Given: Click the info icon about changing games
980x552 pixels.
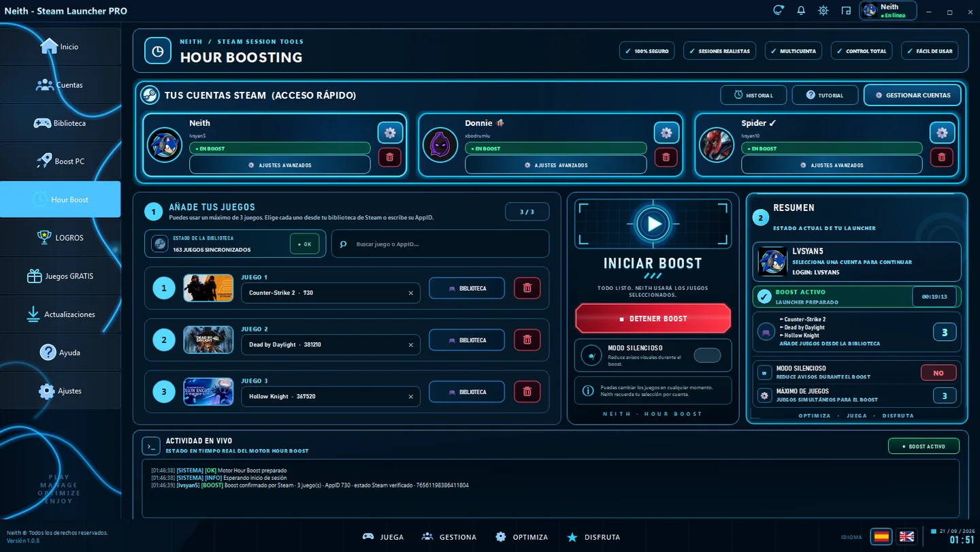Looking at the screenshot, I should tap(588, 391).
